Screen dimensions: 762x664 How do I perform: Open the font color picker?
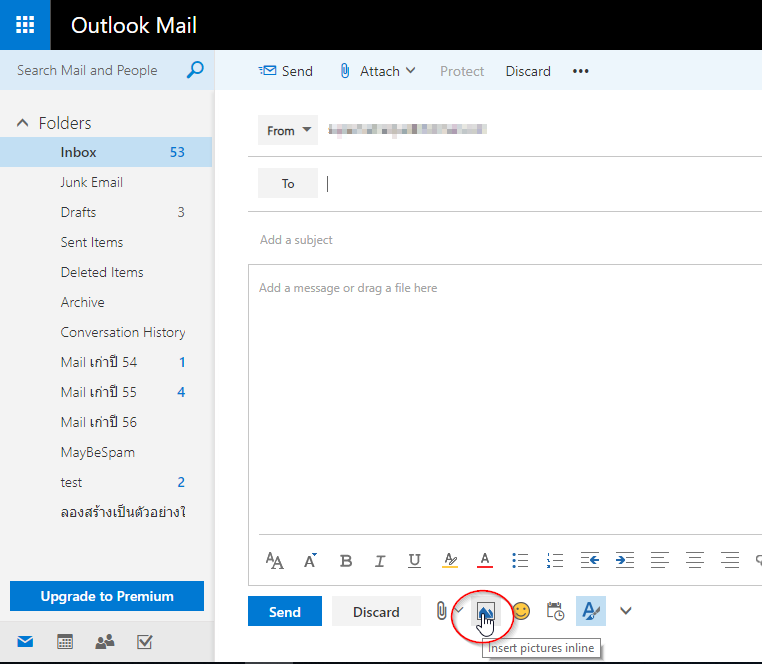pyautogui.click(x=485, y=561)
